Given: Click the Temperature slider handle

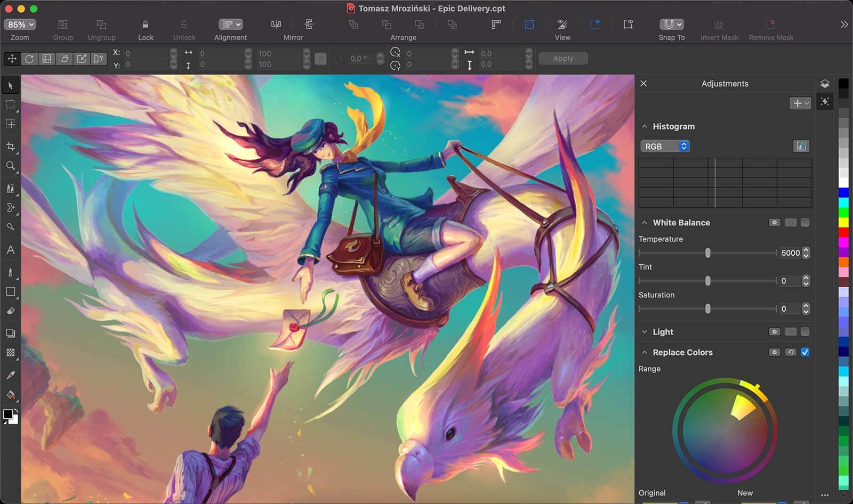Looking at the screenshot, I should pos(708,253).
